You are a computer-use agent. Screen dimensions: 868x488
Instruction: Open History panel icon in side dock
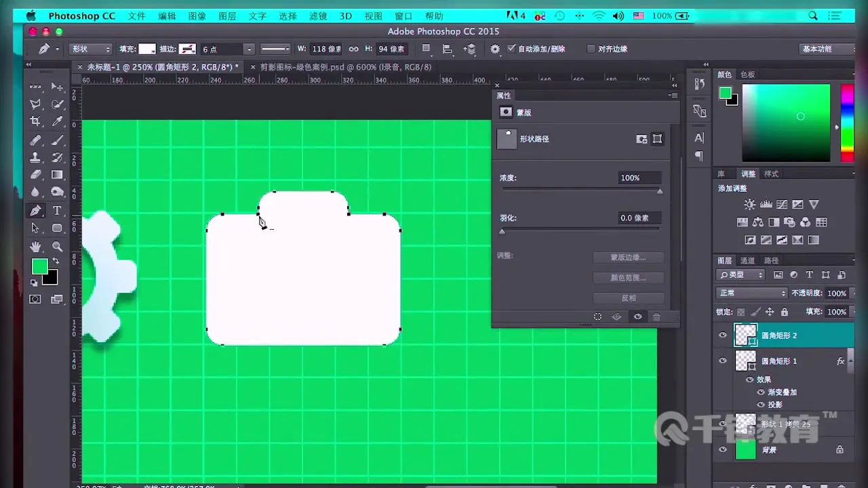(699, 84)
